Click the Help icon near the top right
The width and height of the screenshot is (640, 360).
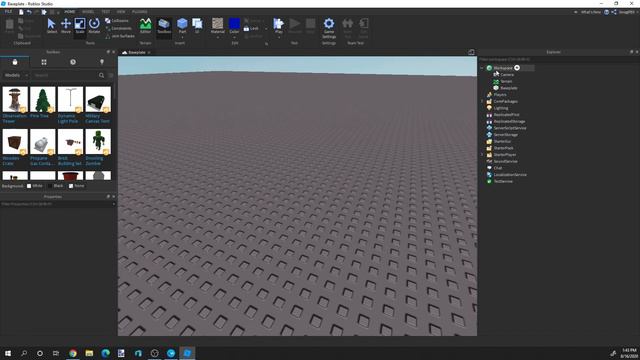(607, 12)
